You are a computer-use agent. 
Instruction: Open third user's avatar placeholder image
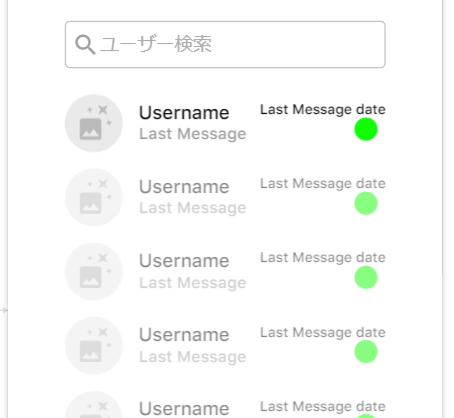tap(94, 271)
